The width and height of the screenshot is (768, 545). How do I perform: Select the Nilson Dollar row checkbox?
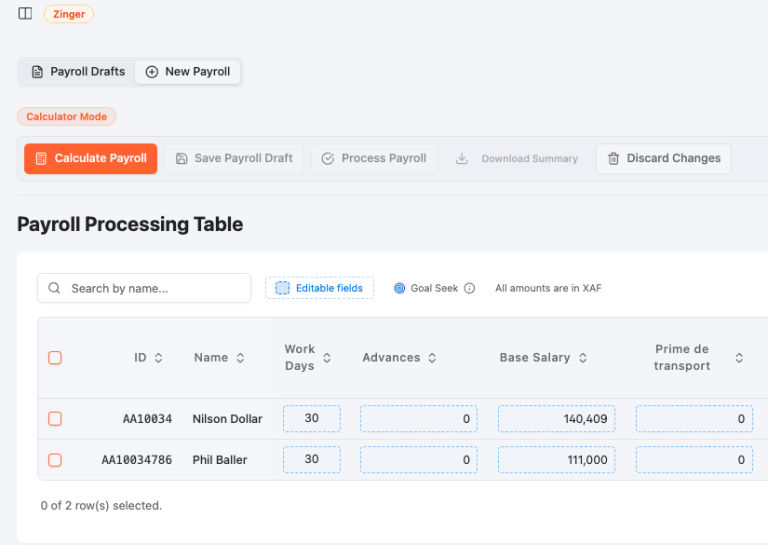[55, 419]
